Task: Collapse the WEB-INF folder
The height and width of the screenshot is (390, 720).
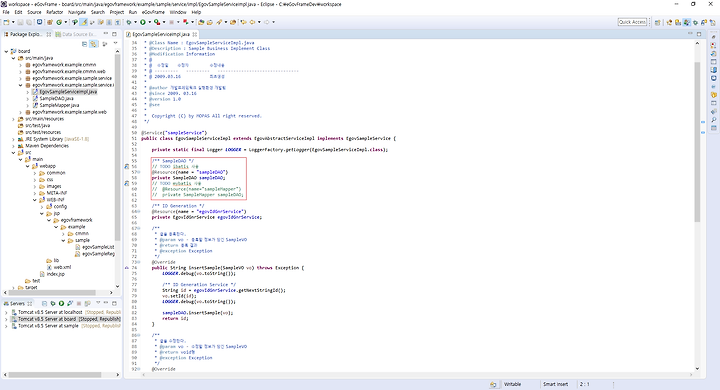Action: pos(34,200)
